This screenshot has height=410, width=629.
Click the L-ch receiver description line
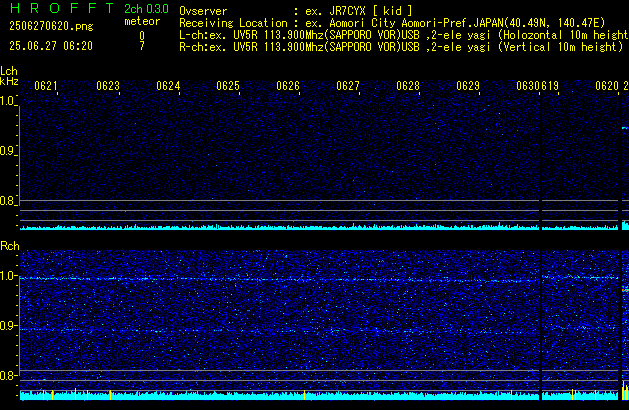click(403, 35)
